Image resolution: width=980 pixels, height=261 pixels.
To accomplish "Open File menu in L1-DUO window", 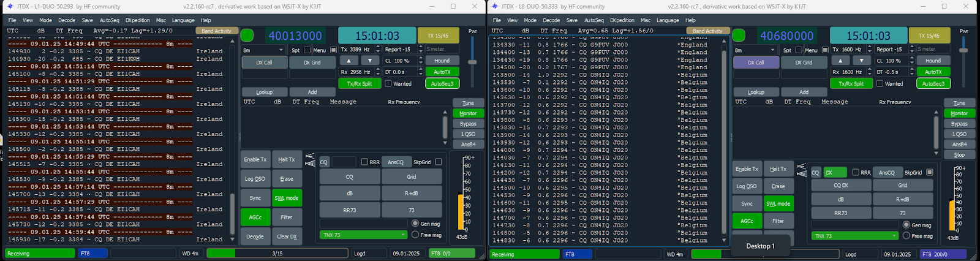I will [12, 20].
